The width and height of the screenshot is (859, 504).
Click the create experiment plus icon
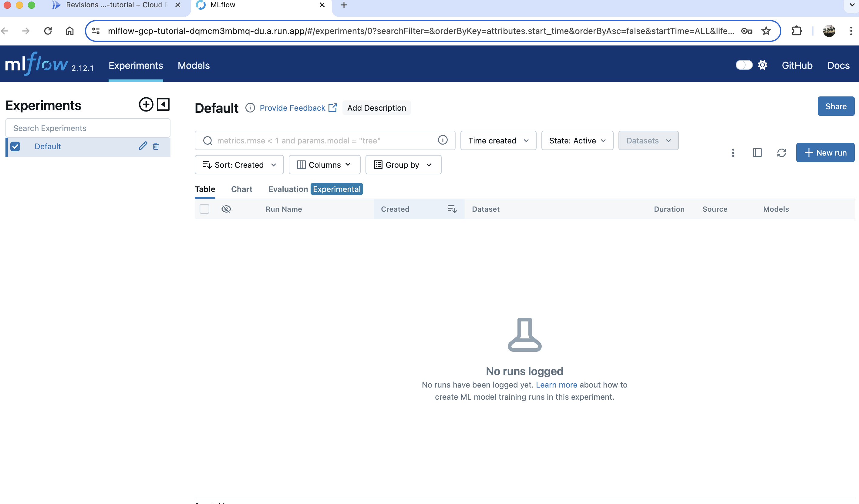click(x=146, y=104)
